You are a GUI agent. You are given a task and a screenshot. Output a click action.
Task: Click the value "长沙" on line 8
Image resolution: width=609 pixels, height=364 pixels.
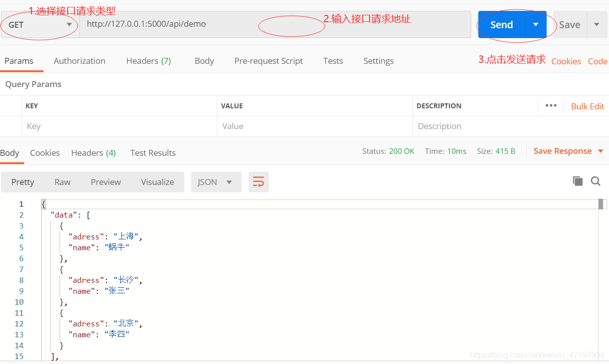126,280
